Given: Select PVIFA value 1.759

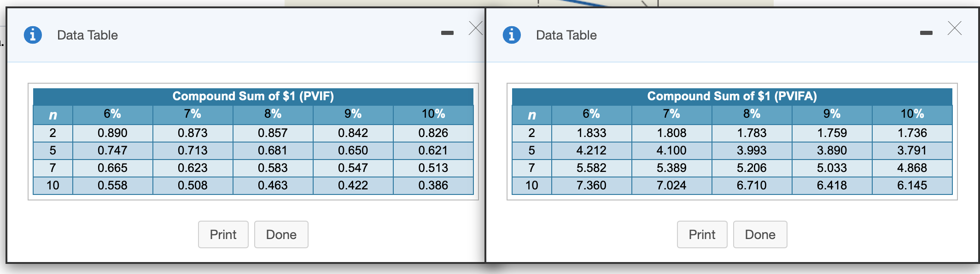Looking at the screenshot, I should [832, 133].
